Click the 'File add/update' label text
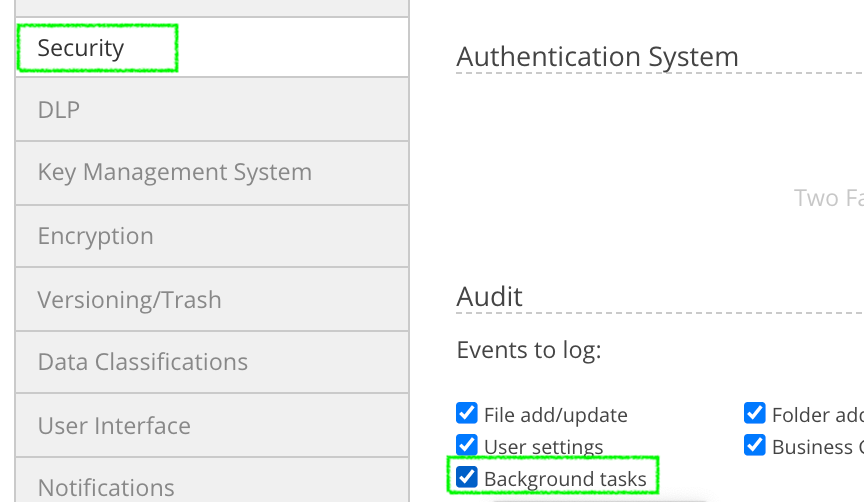Image resolution: width=864 pixels, height=502 pixels. 555,415
